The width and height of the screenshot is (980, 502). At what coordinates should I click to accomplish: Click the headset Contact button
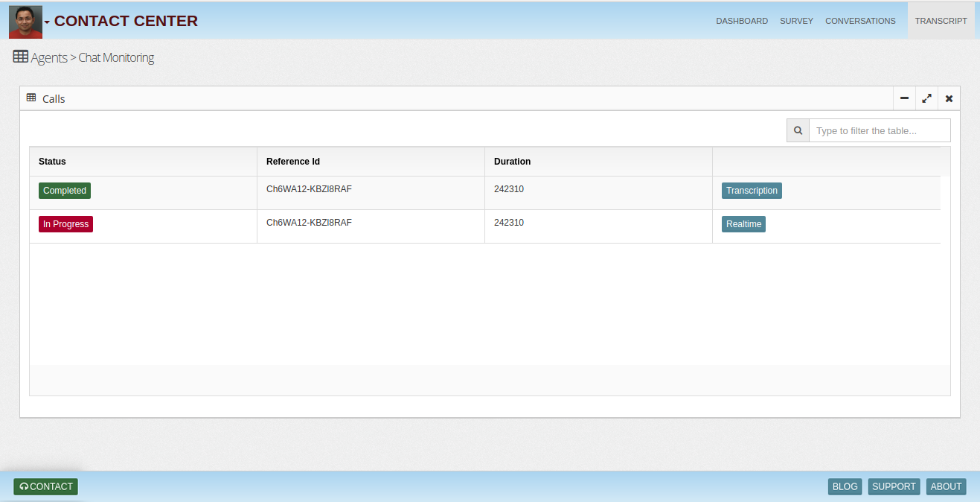point(45,486)
